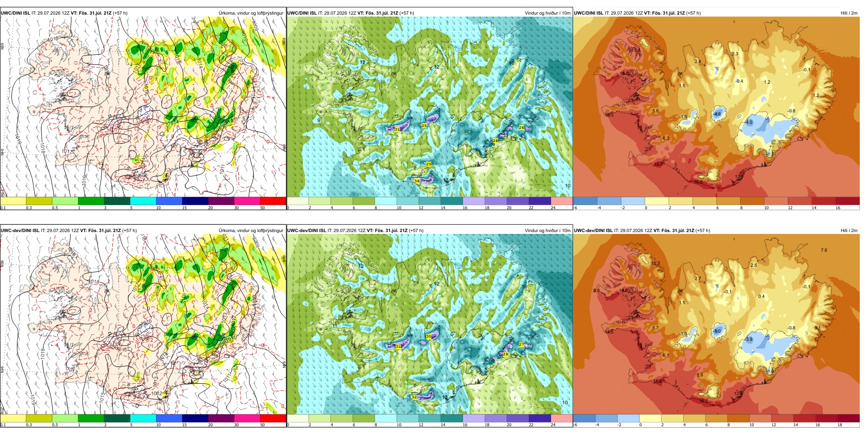Viewport: 868px width, 434px height.
Task: Click the yellow 0.1 swatch in top precipitation legend
Action: coord(13,201)
